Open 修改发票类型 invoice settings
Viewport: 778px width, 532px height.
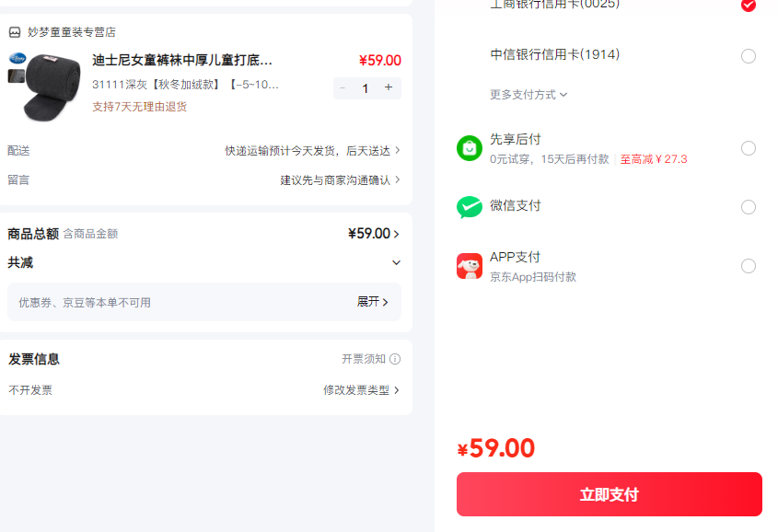(359, 390)
